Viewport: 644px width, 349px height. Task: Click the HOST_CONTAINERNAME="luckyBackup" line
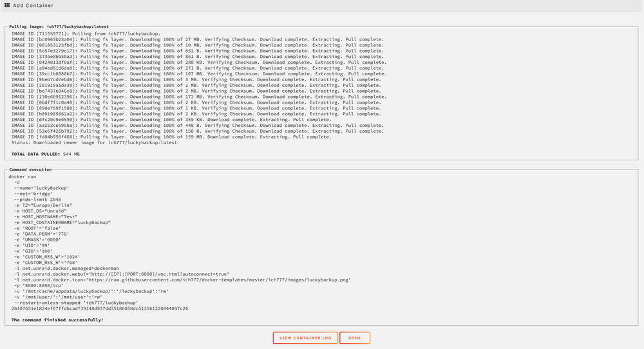(x=62, y=223)
